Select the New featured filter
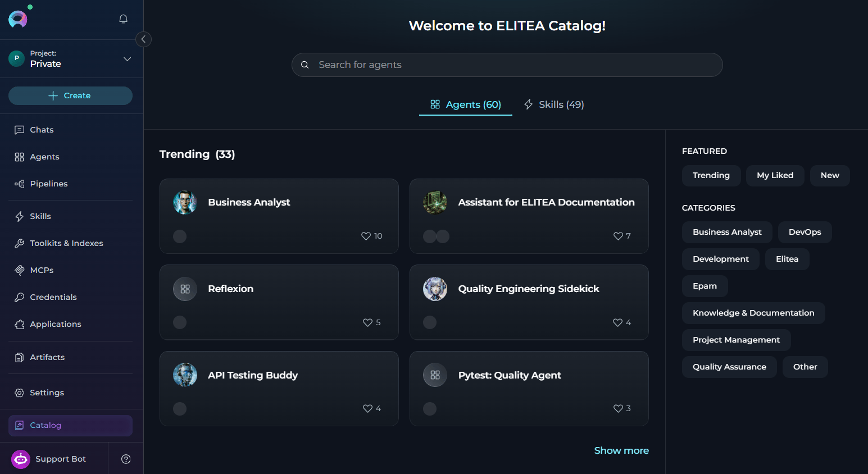The image size is (868, 474). click(830, 175)
